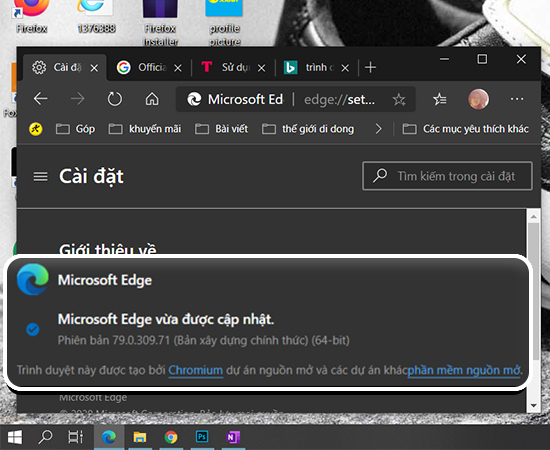Open the user profile avatar
The image size is (550, 450).
pos(478,99)
